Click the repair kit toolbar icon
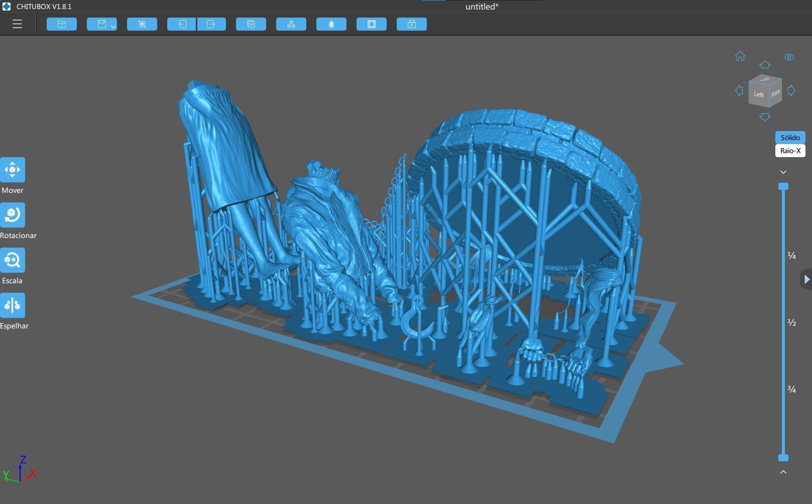 coord(412,24)
